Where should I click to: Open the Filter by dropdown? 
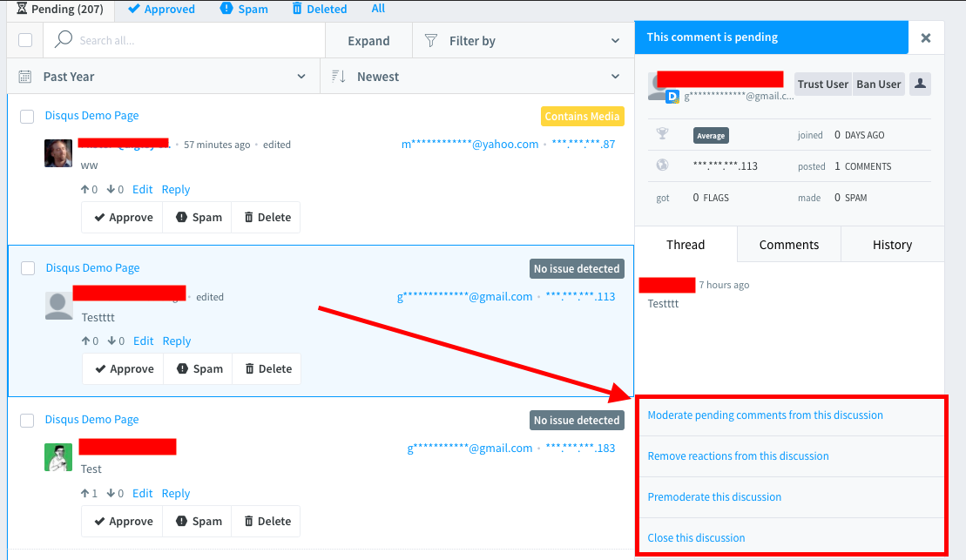click(x=521, y=41)
